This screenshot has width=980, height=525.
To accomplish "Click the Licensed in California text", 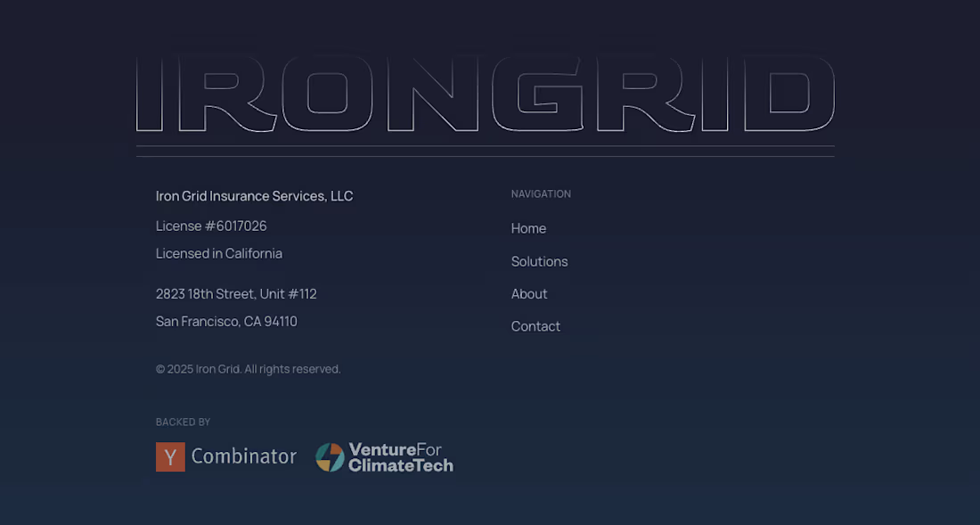I will pos(219,253).
